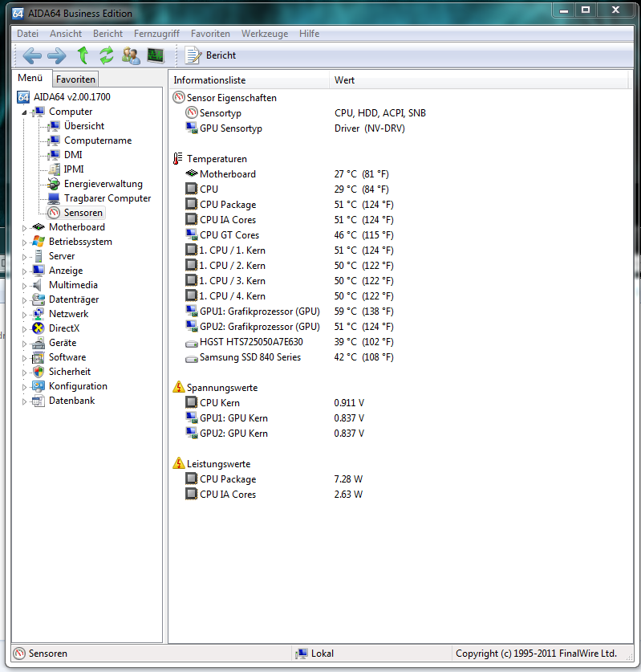Click the Netzwerk icon in tree
Screen dimensions: 641x672
tap(39, 314)
